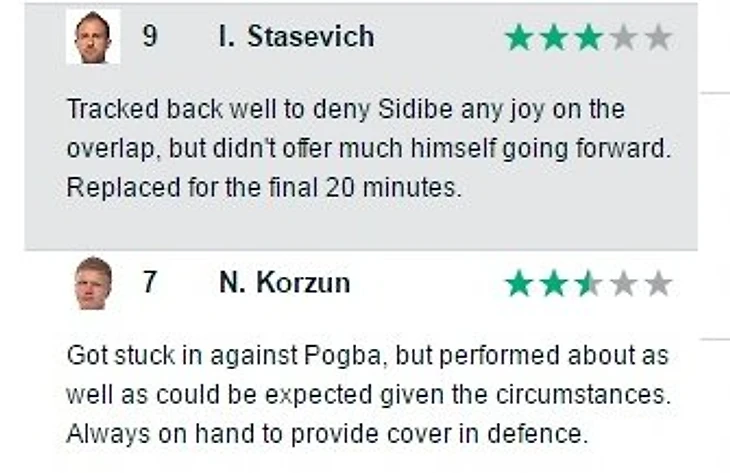The width and height of the screenshot is (730, 473).
Task: Select second star of Stasevich's rating
Action: click(x=554, y=37)
